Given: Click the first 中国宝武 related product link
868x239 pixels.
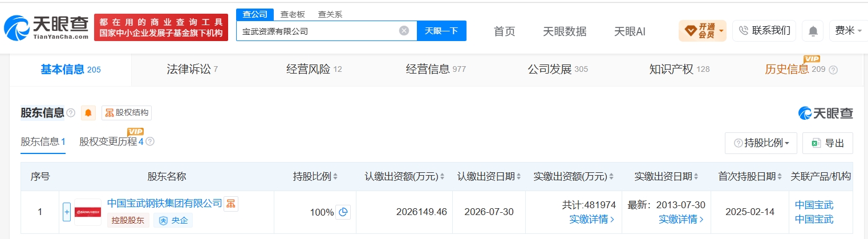Looking at the screenshot, I should [x=814, y=205].
